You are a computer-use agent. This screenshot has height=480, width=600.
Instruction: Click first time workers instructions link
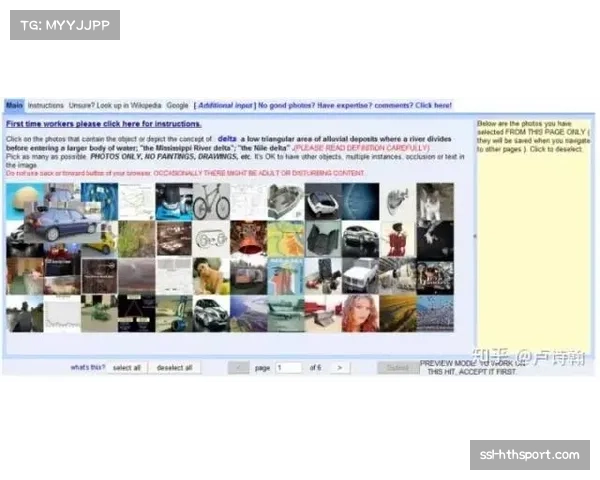(x=103, y=124)
